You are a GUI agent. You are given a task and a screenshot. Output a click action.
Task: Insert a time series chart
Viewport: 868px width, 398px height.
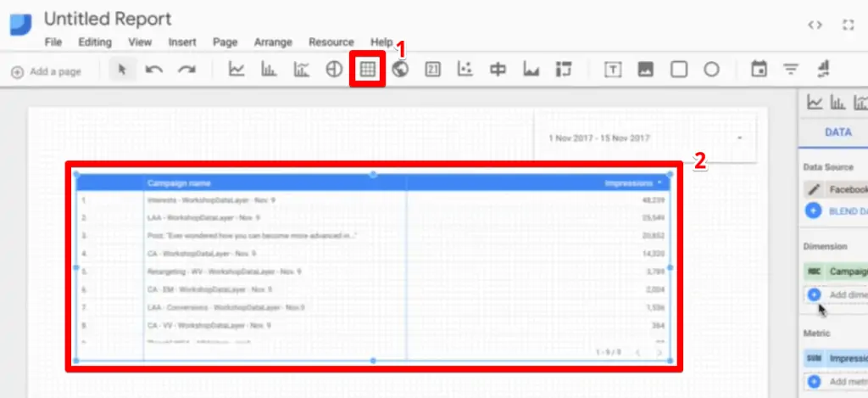tap(236, 70)
